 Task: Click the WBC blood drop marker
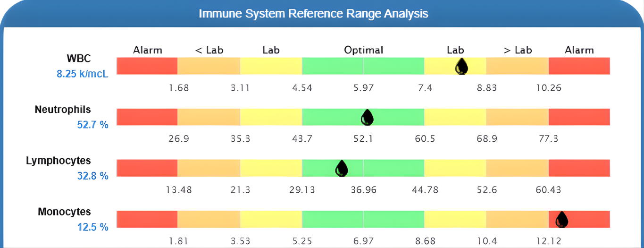461,67
